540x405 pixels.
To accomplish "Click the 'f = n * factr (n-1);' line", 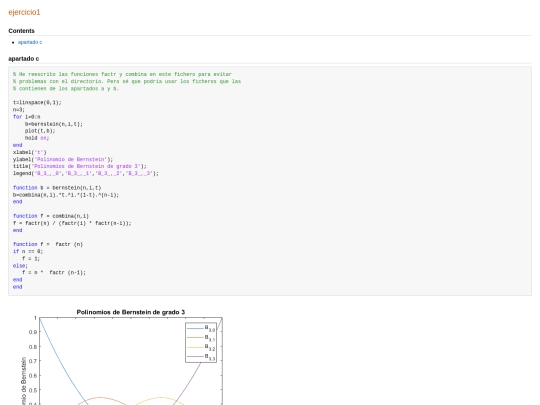I will coord(54,273).
